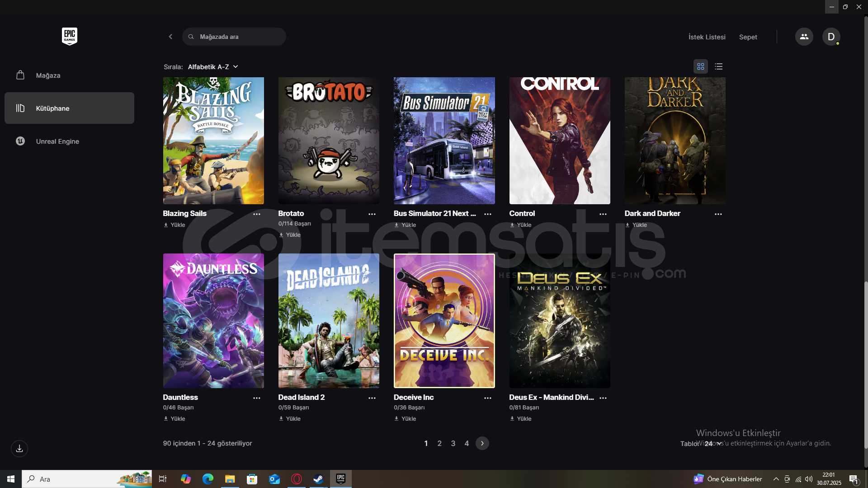Click Yükle under Dauntless

coord(175,419)
